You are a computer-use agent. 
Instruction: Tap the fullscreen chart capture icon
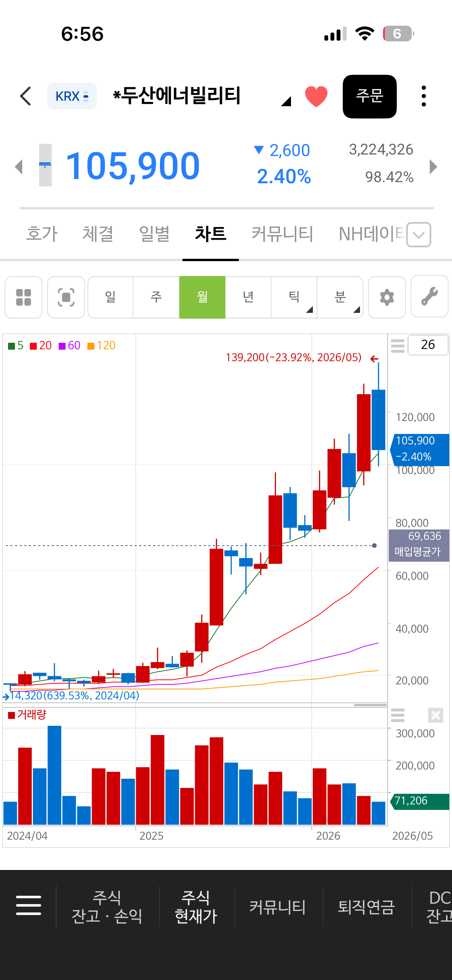click(x=66, y=297)
